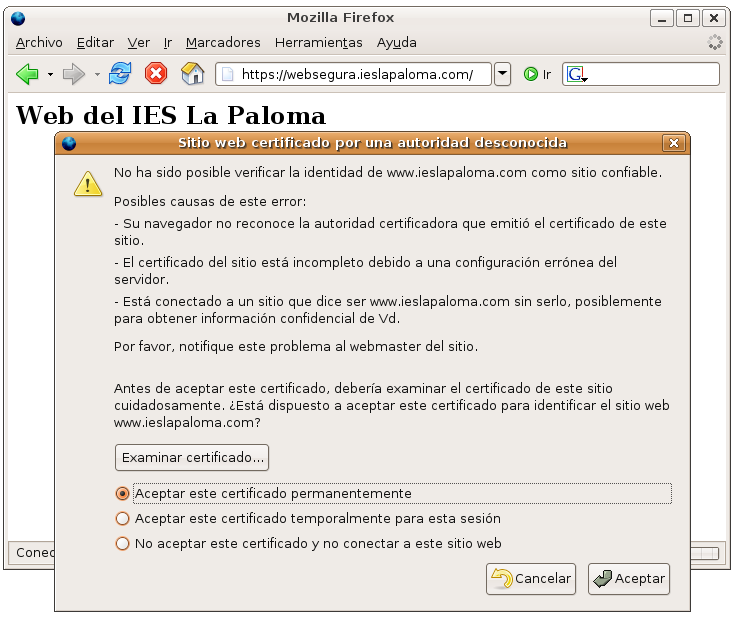The height and width of the screenshot is (617, 735).
Task: Stop loading with the red X icon
Action: (x=156, y=74)
